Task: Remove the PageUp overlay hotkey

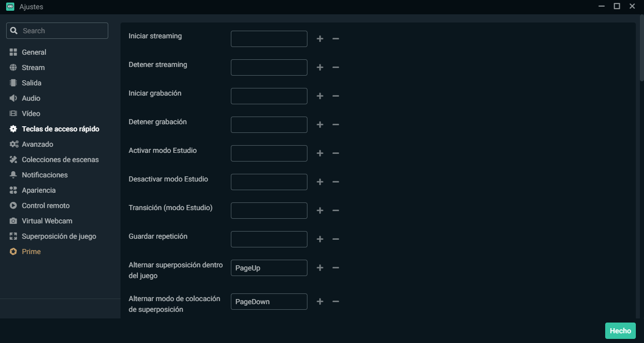Action: (336, 267)
